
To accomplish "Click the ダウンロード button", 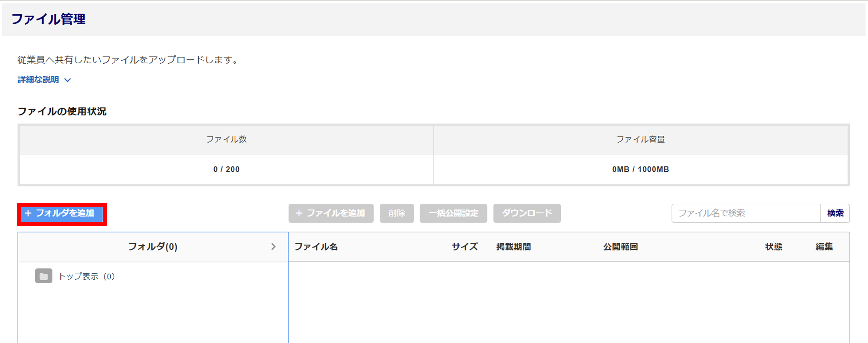I will [x=527, y=213].
